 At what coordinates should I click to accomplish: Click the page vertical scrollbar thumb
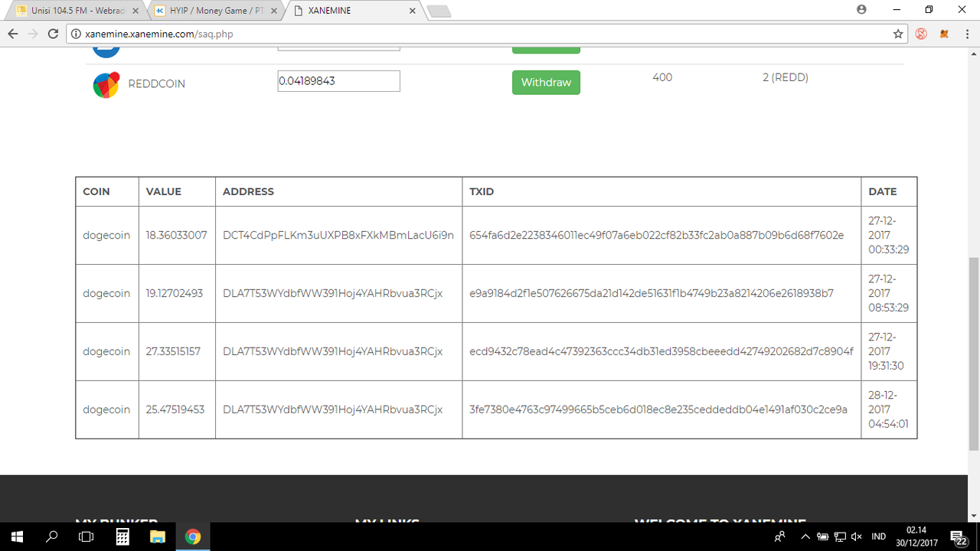coord(973,354)
